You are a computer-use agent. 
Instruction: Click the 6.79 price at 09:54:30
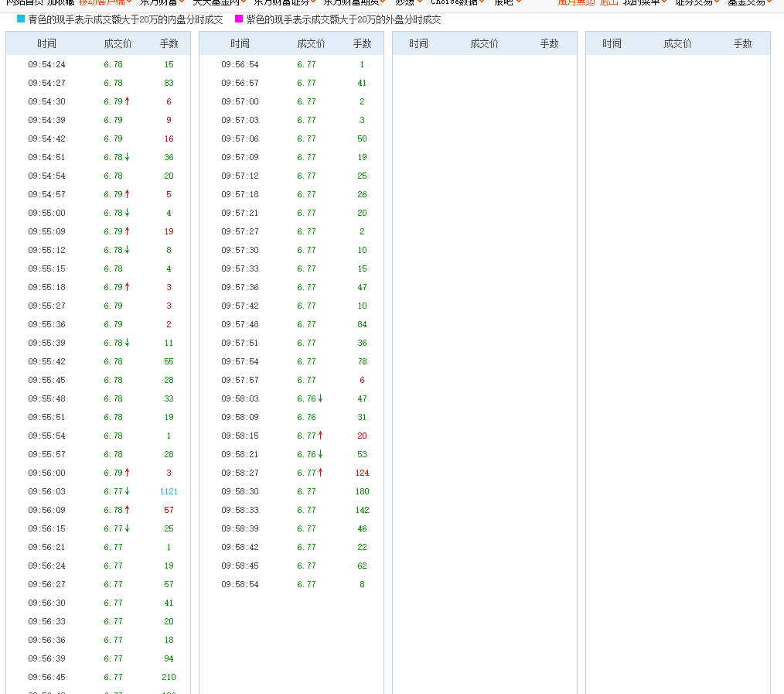click(x=113, y=101)
